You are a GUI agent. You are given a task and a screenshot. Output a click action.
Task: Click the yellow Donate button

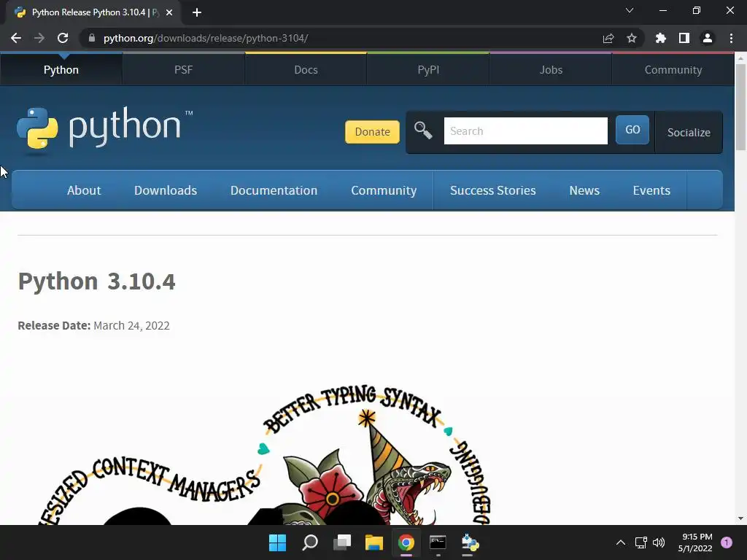372,132
